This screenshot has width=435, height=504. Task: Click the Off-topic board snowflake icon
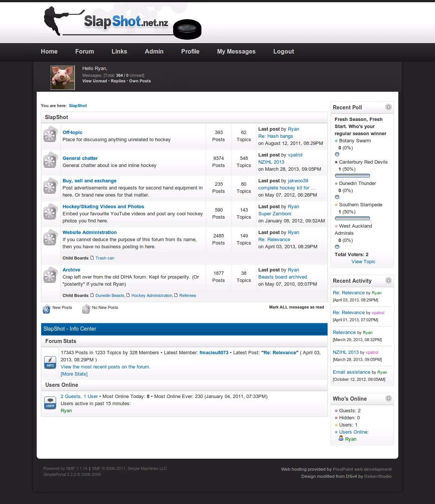(x=50, y=135)
